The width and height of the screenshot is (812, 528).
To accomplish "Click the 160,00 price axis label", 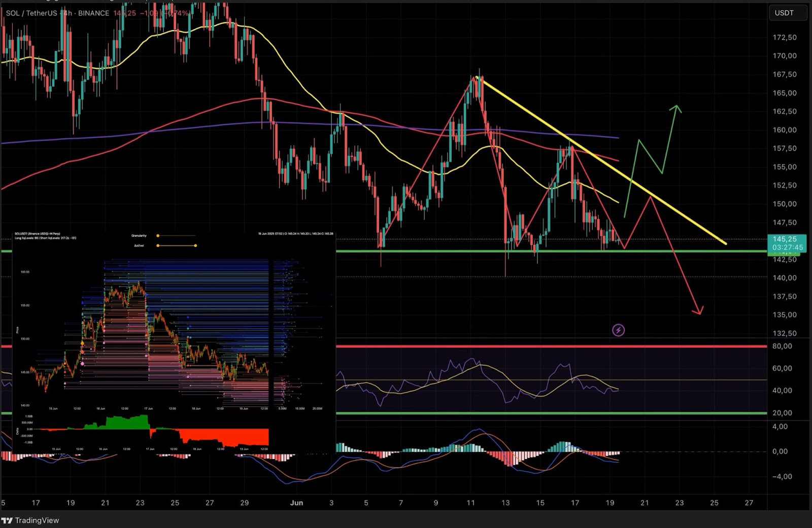I will click(x=785, y=130).
